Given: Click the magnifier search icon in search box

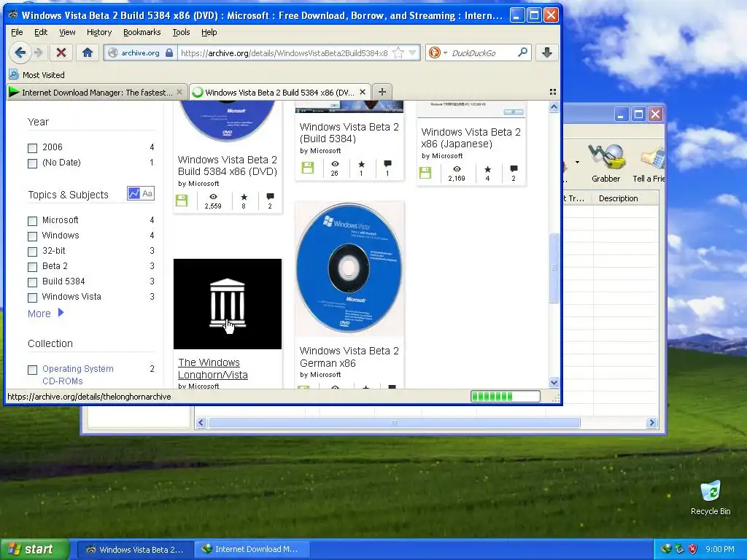Looking at the screenshot, I should point(522,52).
